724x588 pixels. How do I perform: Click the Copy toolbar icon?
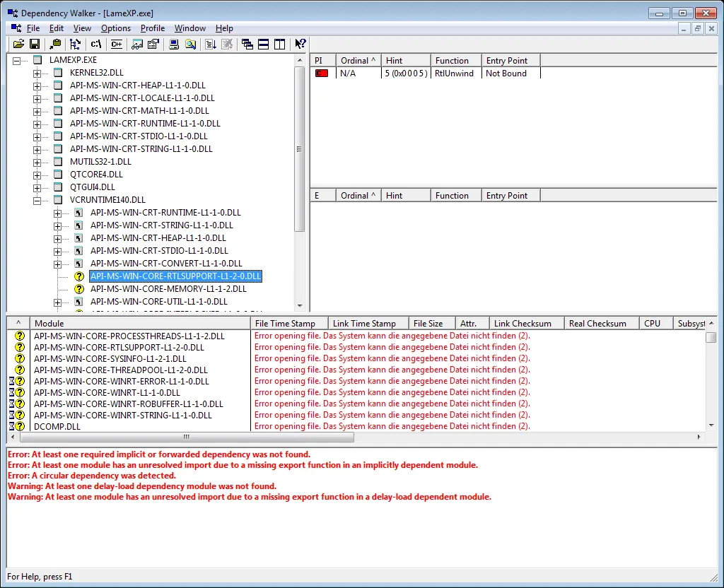tap(55, 44)
